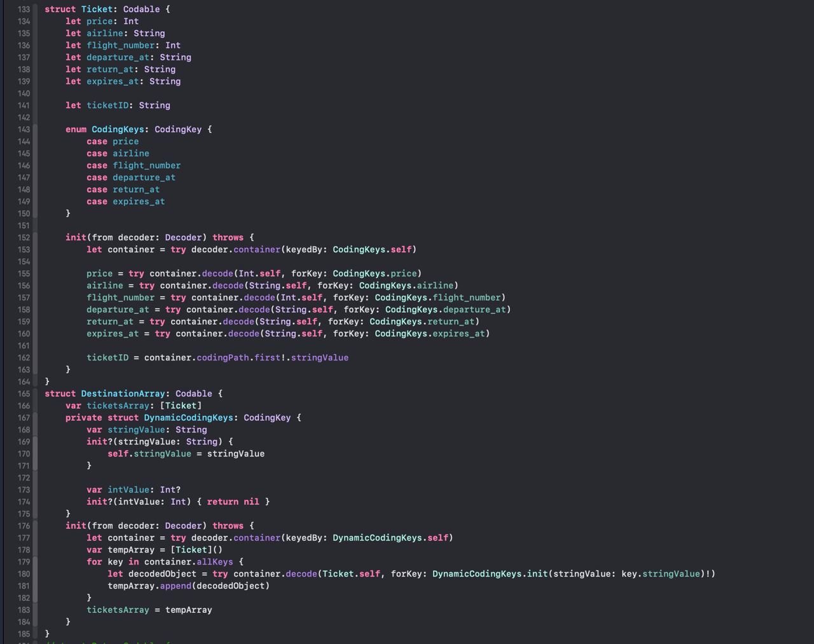Click gutter line number 176
Screen dimensions: 814x644
pyautogui.click(x=24, y=526)
